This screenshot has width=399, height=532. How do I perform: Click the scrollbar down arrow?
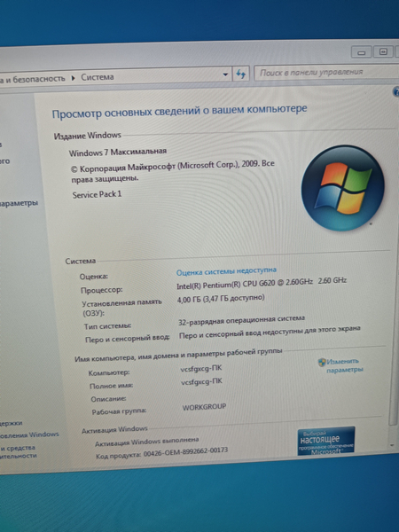[394, 445]
